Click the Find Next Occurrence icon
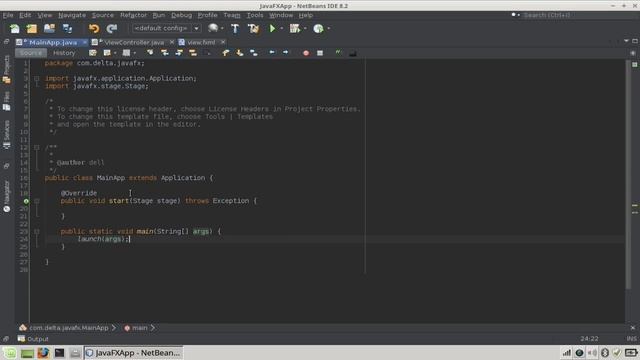The width and height of the screenshot is (640, 360). point(179,53)
